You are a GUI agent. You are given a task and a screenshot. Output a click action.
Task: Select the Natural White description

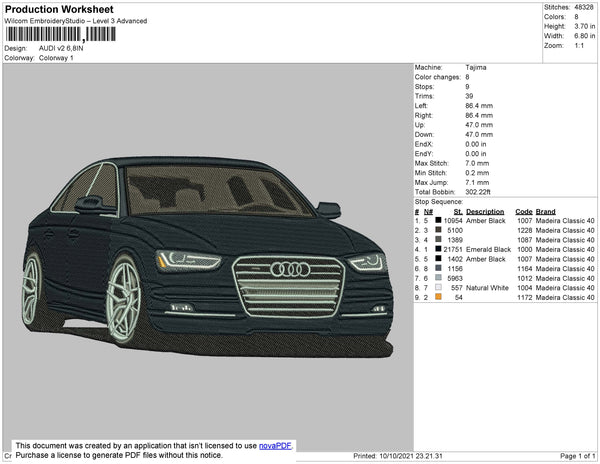[x=488, y=288]
